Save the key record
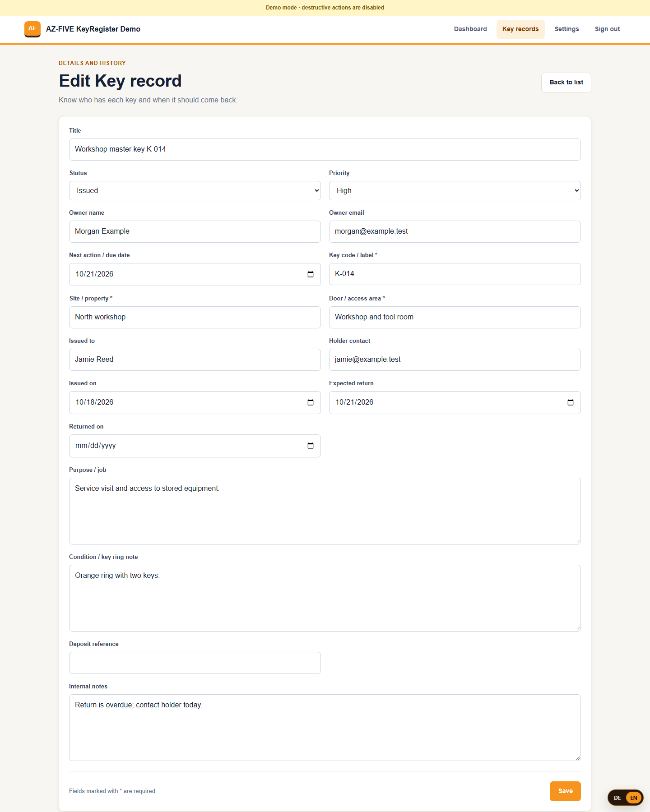The width and height of the screenshot is (650, 812). (x=565, y=791)
